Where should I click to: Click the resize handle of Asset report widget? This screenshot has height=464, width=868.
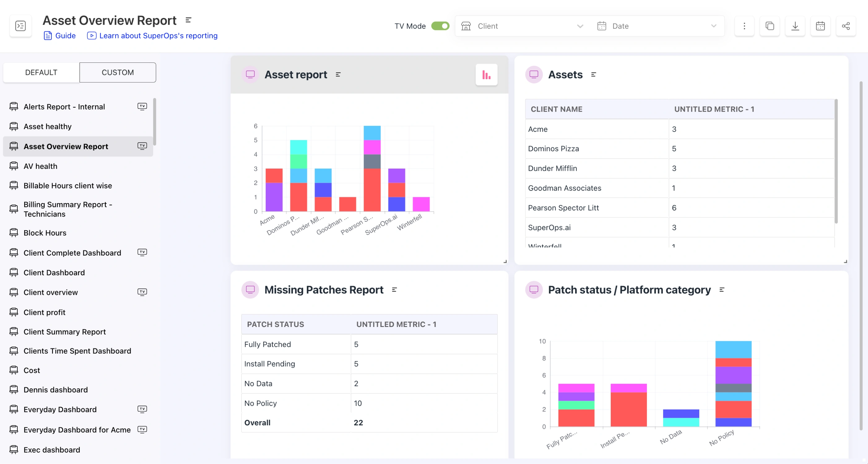click(505, 261)
